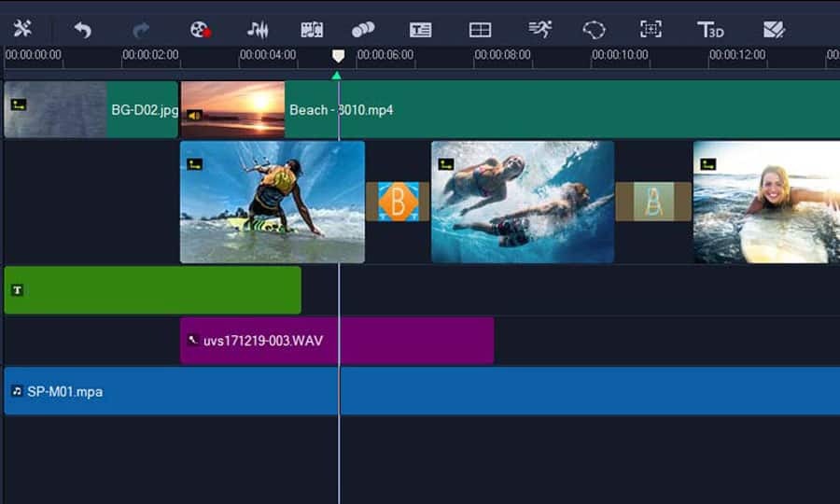This screenshot has width=840, height=504.
Task: Select the green title track clip
Action: pyautogui.click(x=153, y=289)
